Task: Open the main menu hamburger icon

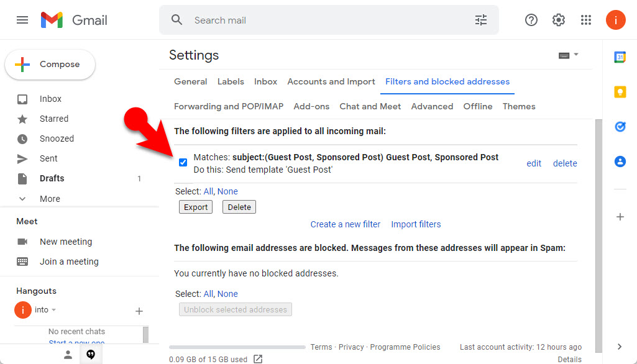Action: coord(22,20)
